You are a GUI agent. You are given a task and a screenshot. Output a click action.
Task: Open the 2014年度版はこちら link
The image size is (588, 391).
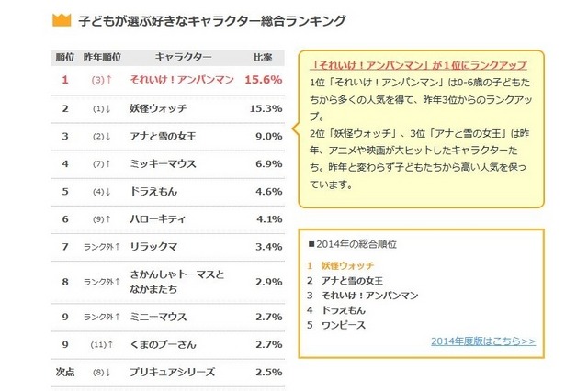pos(482,341)
